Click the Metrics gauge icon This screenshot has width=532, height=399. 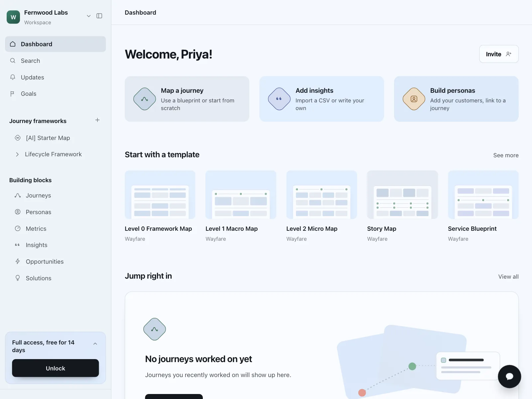(x=18, y=228)
